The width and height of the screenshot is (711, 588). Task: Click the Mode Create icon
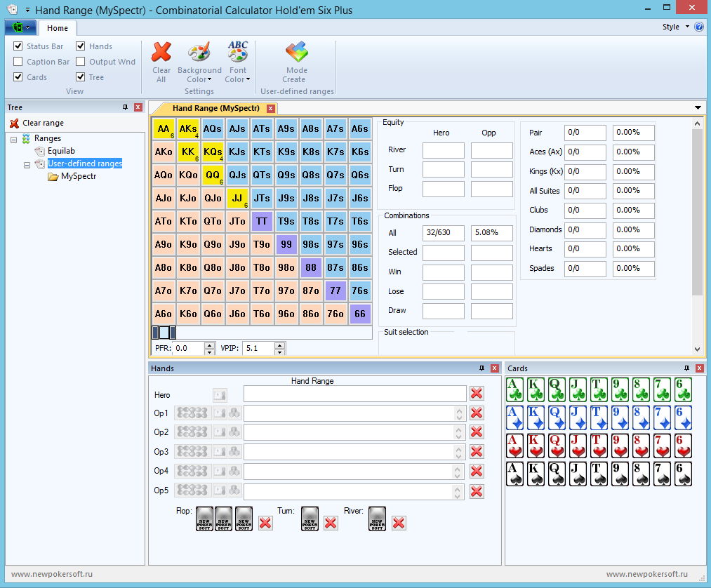[296, 53]
